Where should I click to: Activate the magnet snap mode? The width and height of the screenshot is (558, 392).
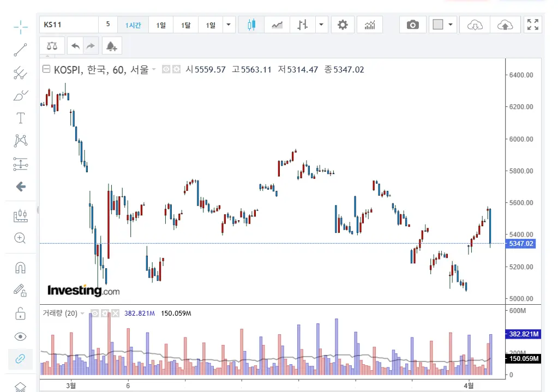pyautogui.click(x=20, y=268)
